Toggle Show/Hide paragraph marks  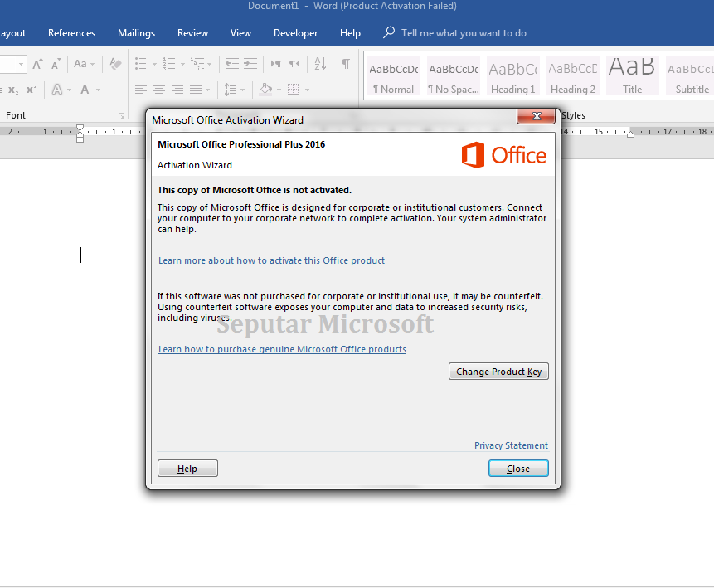click(x=346, y=64)
